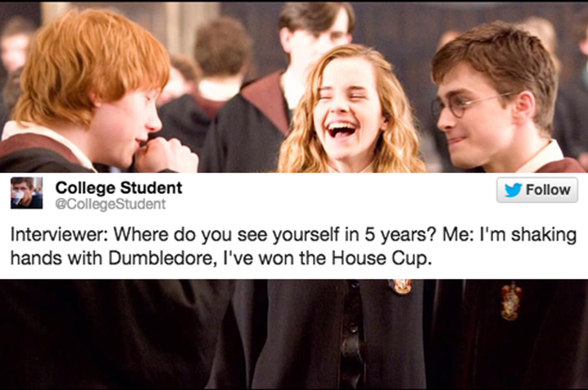Click the round glasses on the right boy
588x390 pixels.
pyautogui.click(x=470, y=104)
